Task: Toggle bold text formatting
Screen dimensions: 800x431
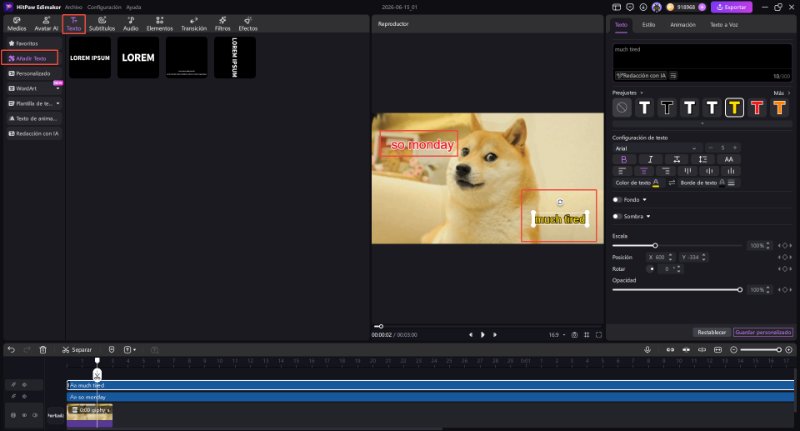Action: [x=623, y=159]
